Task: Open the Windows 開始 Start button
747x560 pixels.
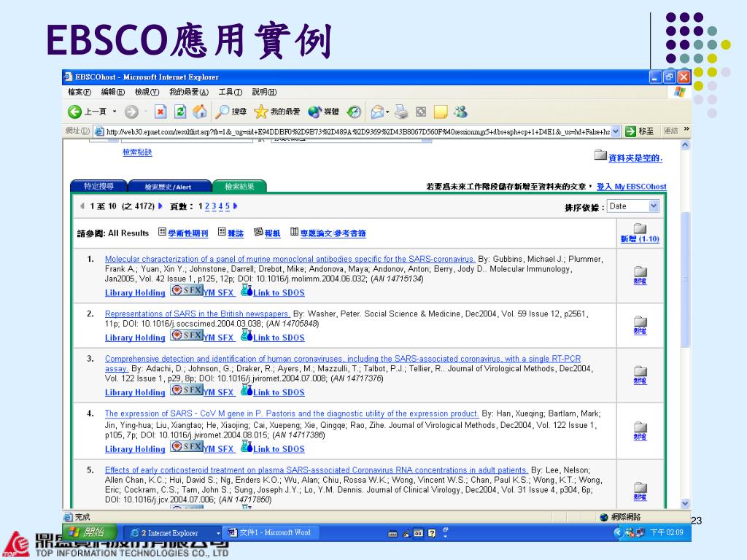Action: (x=89, y=532)
